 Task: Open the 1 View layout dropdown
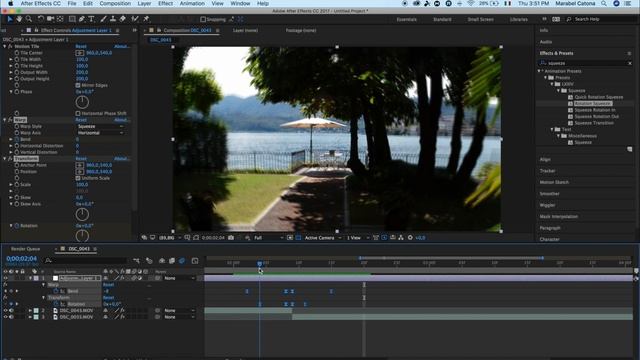pyautogui.click(x=358, y=238)
